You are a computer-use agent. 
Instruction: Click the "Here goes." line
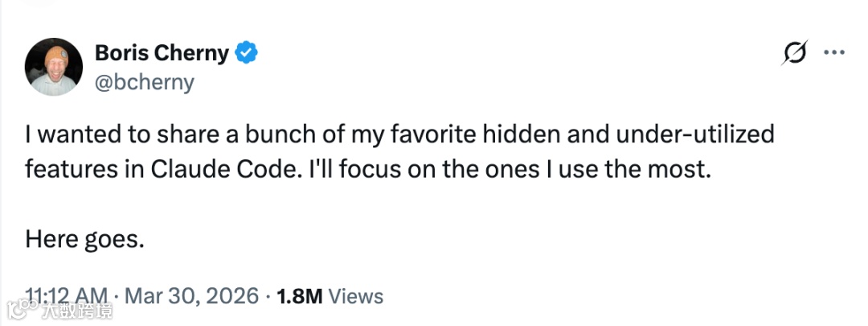pyautogui.click(x=84, y=239)
